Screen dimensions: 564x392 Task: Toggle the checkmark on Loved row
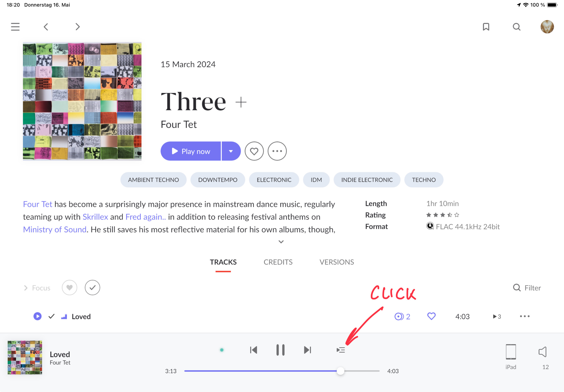click(x=51, y=316)
